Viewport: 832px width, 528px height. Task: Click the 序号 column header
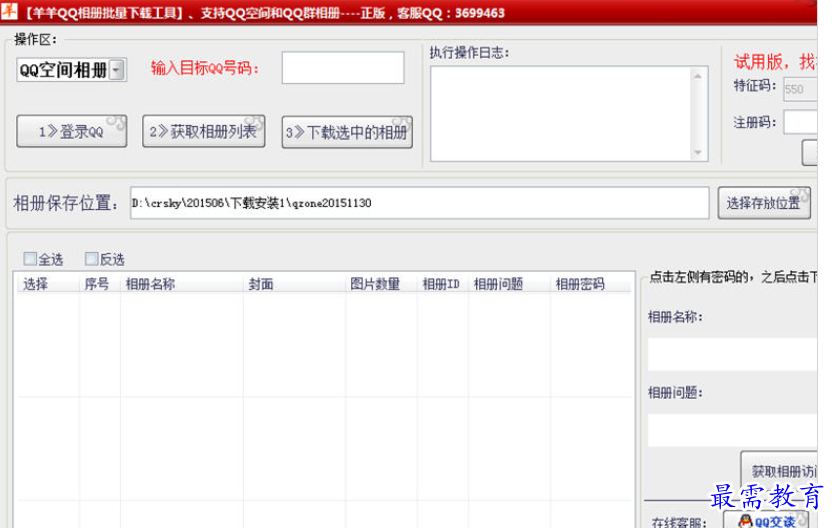(100, 284)
